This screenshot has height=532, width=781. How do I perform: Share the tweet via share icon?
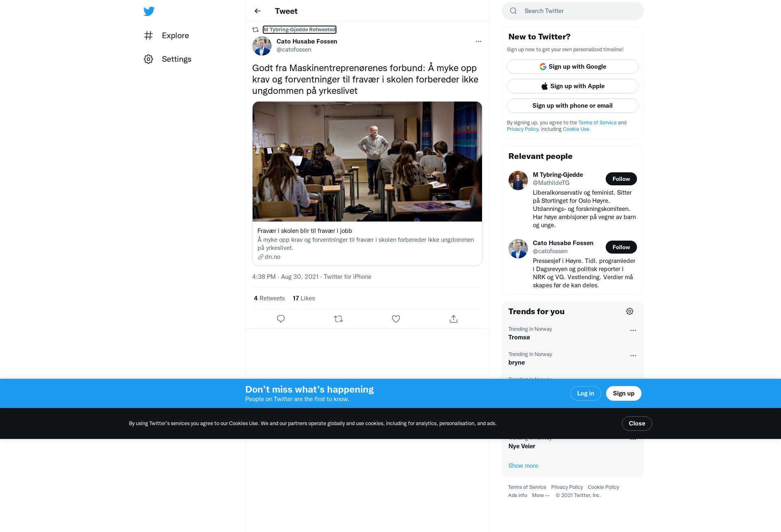[x=454, y=319]
